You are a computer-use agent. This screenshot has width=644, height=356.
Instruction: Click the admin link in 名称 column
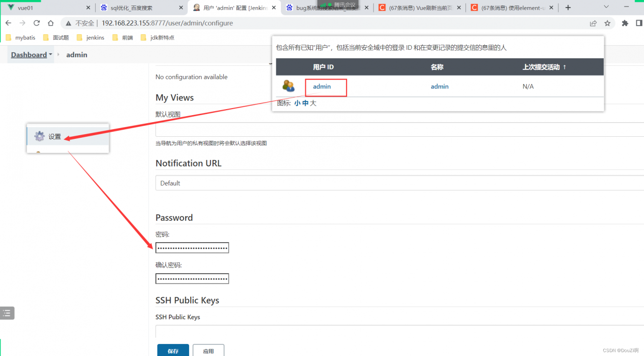(440, 86)
